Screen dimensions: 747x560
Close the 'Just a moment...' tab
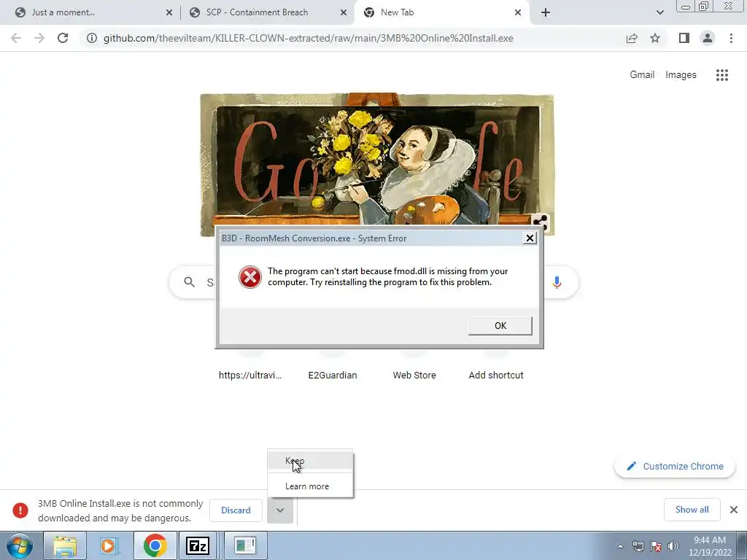click(169, 12)
